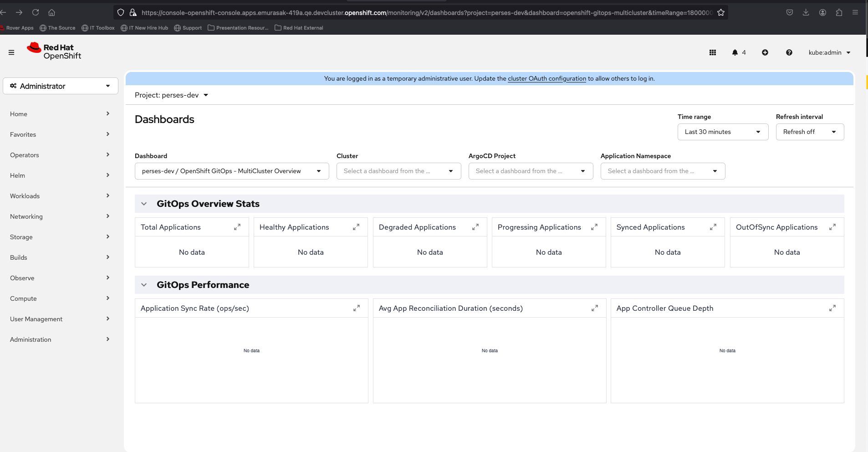Open the application launcher grid icon

[713, 52]
